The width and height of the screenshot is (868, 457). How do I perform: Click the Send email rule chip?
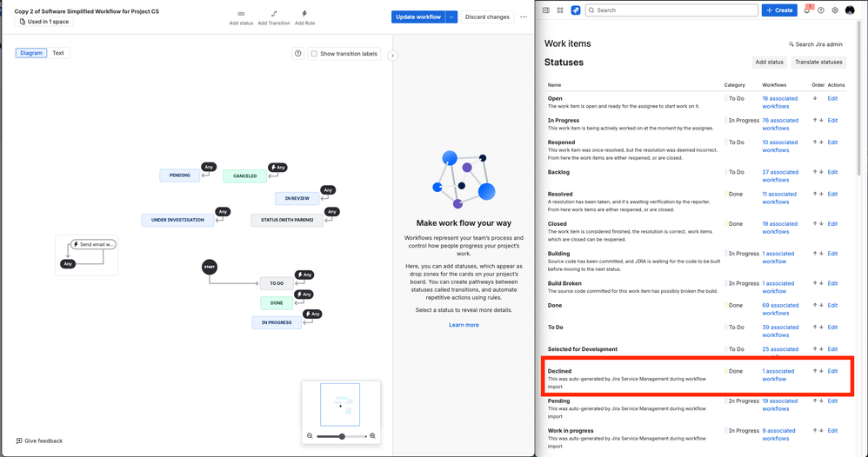click(x=93, y=244)
